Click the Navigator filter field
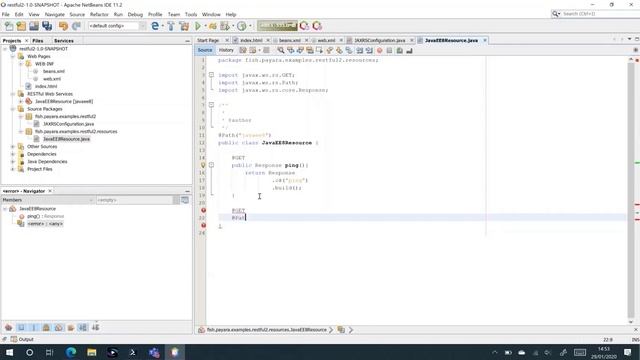The width and height of the screenshot is (640, 360). tap(134, 200)
